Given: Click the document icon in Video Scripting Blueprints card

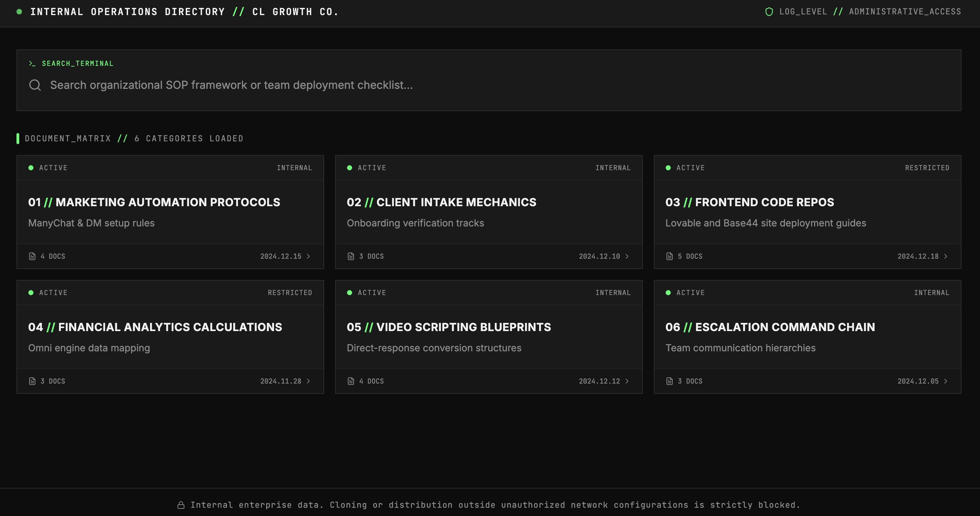Looking at the screenshot, I should point(351,381).
